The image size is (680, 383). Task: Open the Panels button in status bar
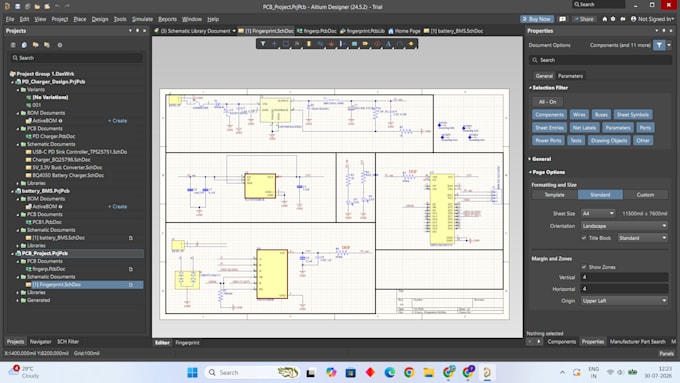click(x=666, y=354)
